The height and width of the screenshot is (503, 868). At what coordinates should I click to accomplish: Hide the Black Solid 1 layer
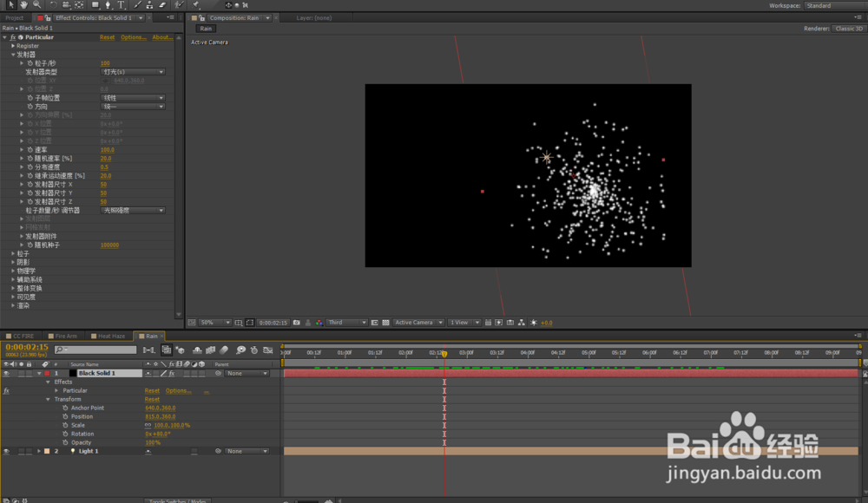pos(6,373)
